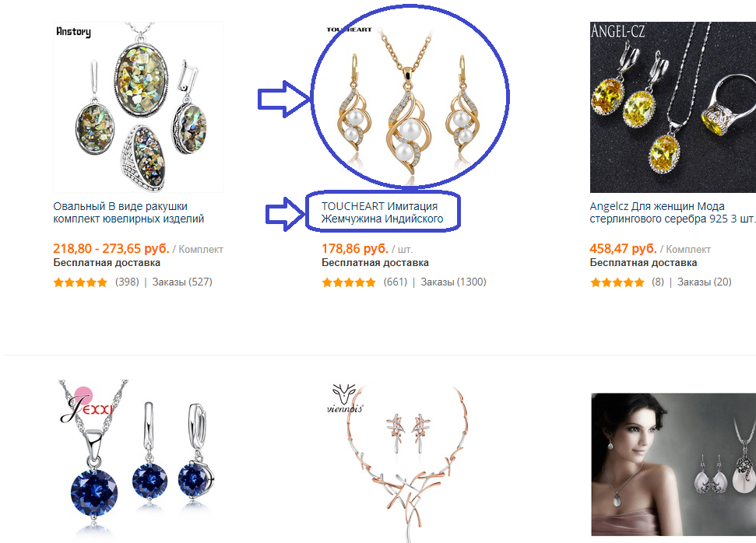Image resolution: width=756 pixels, height=543 pixels.
Task: Open the TOUCHEART gold pearl set image
Action: pyautogui.click(x=406, y=107)
